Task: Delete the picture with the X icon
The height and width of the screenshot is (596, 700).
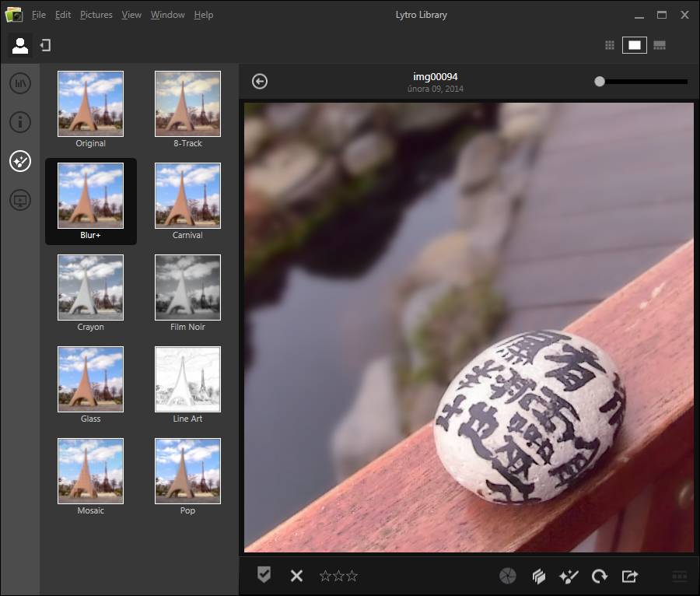Action: point(296,576)
